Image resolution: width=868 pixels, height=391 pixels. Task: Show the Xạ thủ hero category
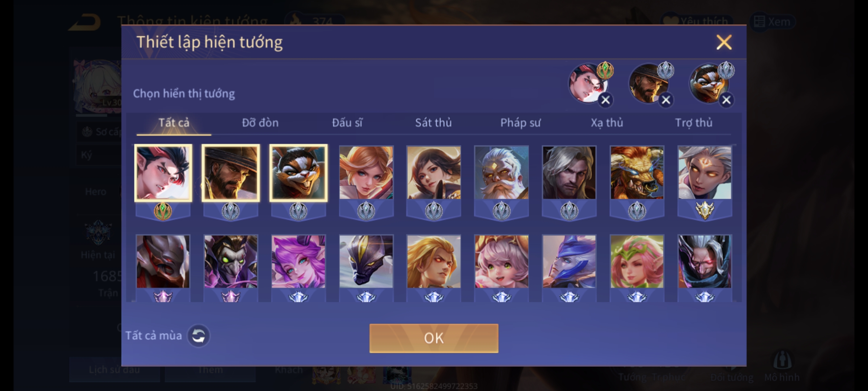click(607, 123)
